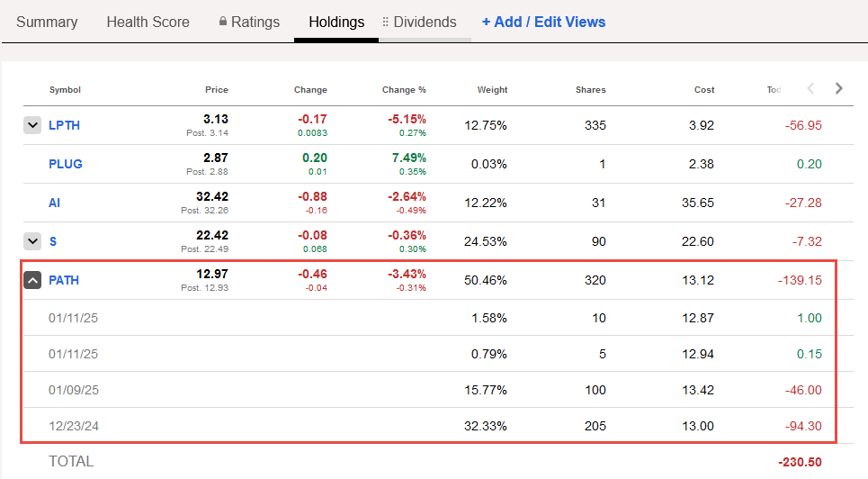This screenshot has width=868, height=479.
Task: Click the Post. 22.49 price of S
Action: pos(205,249)
